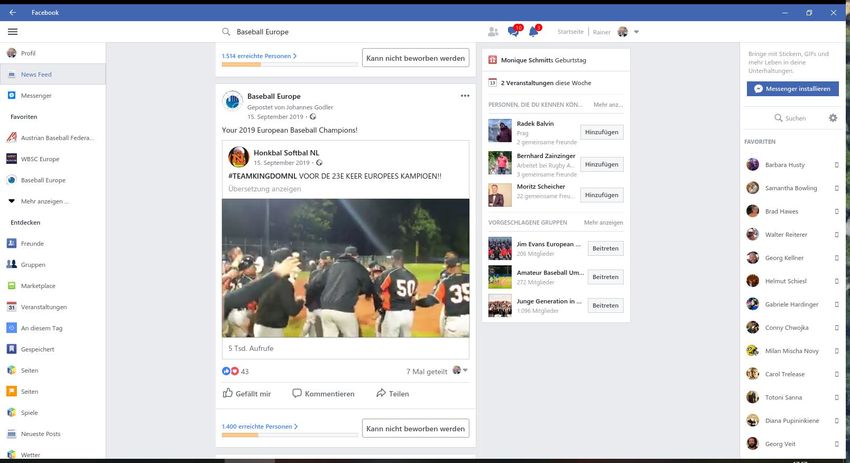Join Amateur Baseball Um... group
The image size is (850, 463).
(x=606, y=277)
